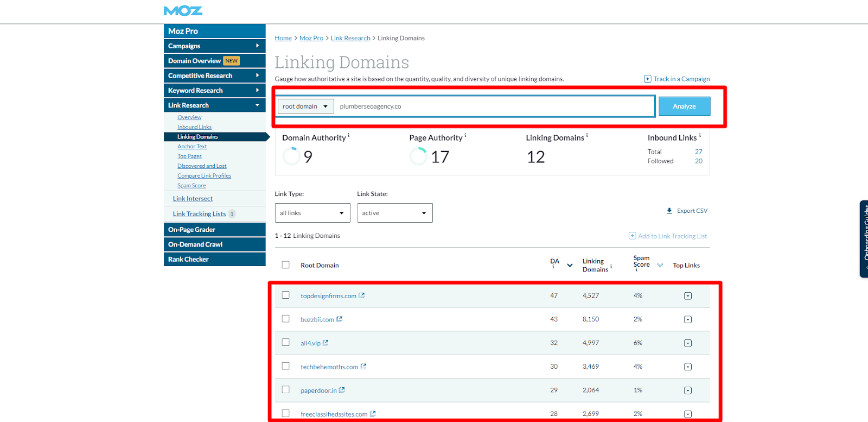Viewport: 868px width, 422px height.
Task: Click Link Tracking Lists count badge
Action: coord(232,214)
